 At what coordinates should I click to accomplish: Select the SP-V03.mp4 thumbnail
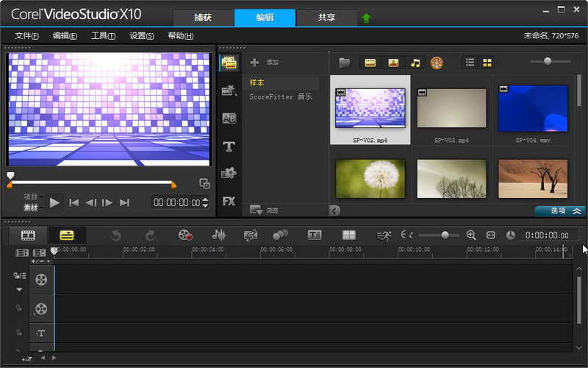pyautogui.click(x=451, y=109)
